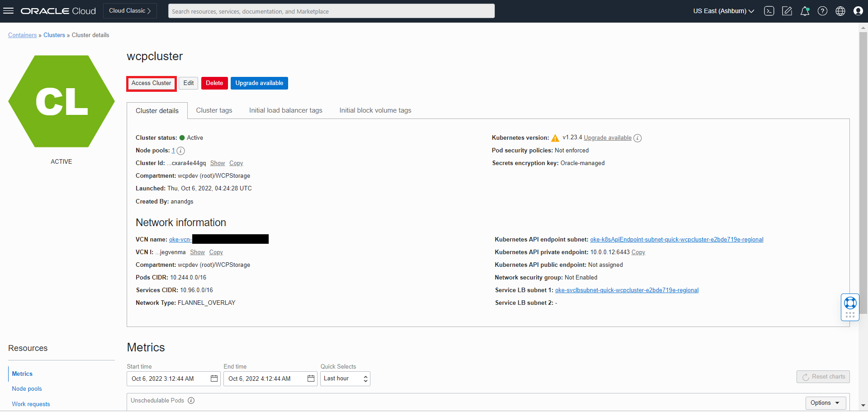Go to Containers breadcrumb link
The width and height of the screenshot is (868, 412).
click(22, 35)
